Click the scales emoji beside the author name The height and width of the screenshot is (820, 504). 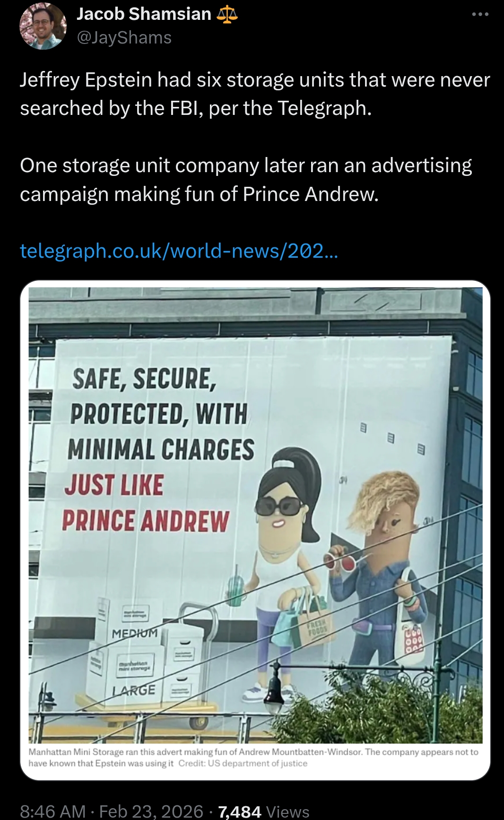click(227, 14)
